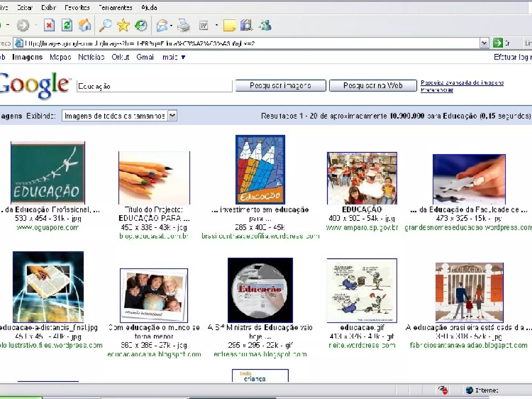Open image size filter dropdown
Viewport: 532px width, 399px height.
tap(172, 116)
